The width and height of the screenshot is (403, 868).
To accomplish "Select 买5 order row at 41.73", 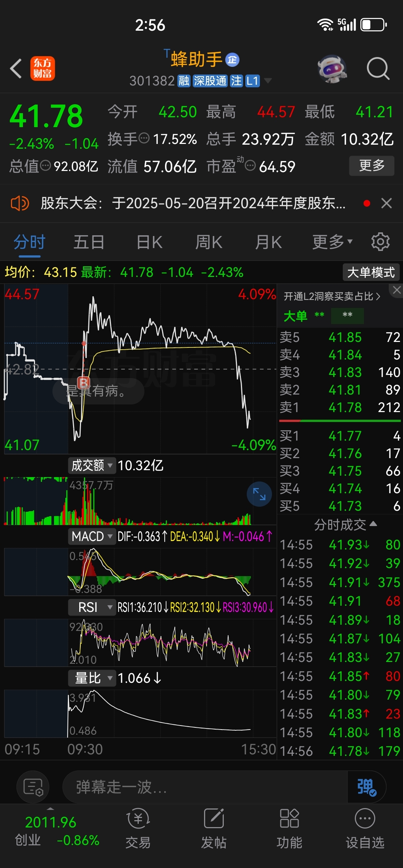I will [340, 506].
